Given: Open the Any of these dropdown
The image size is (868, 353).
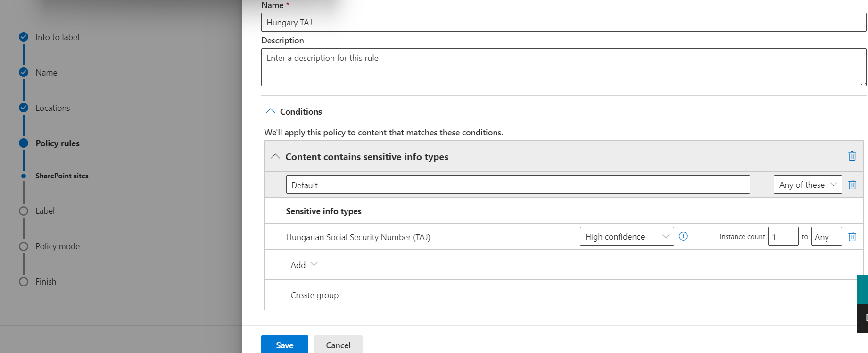Looking at the screenshot, I should click(x=807, y=185).
